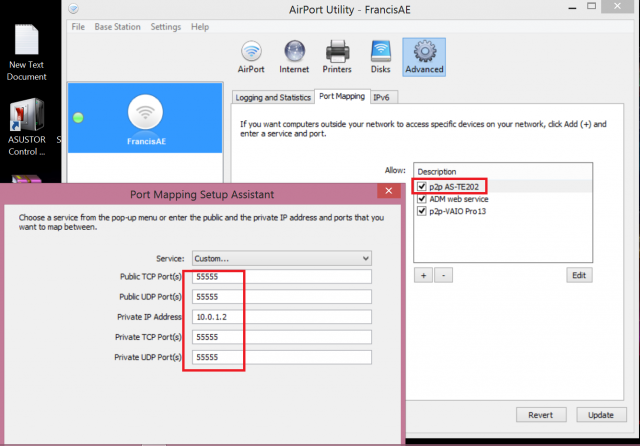Screen dimensions: 640x446
Task: Expand the Service Custom dropdown
Action: (282, 258)
